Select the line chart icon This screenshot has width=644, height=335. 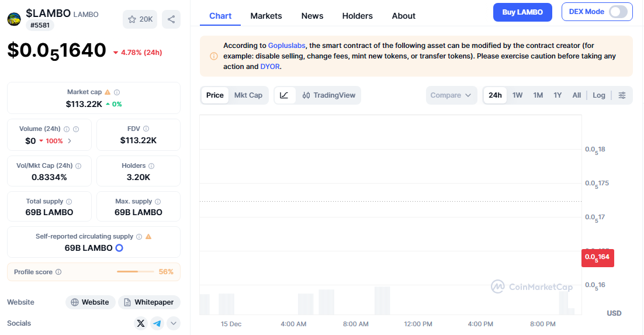pos(284,95)
